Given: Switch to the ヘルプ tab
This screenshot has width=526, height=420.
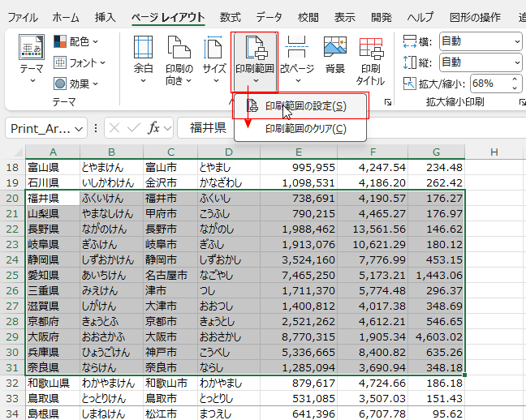Looking at the screenshot, I should tap(420, 17).
